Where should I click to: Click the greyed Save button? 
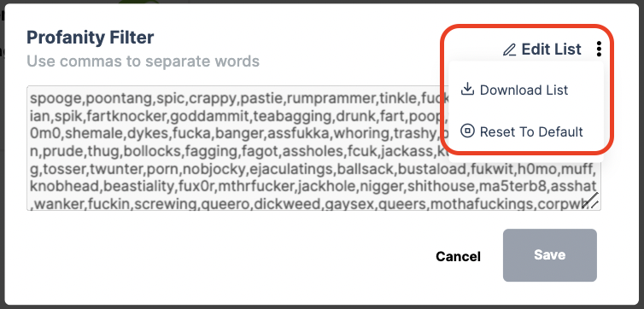coord(549,255)
